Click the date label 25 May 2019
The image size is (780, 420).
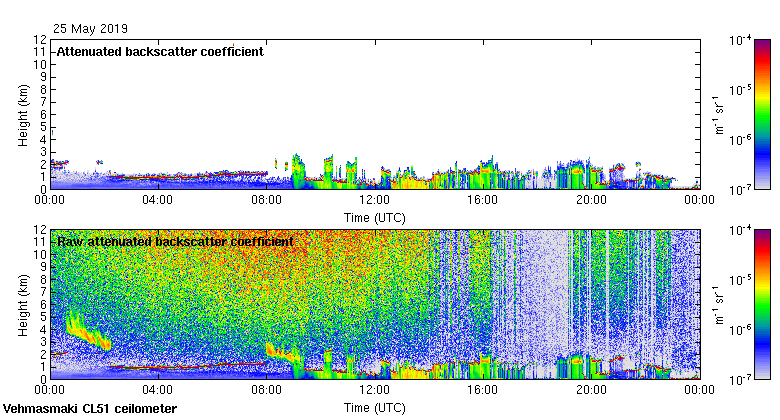[x=90, y=29]
